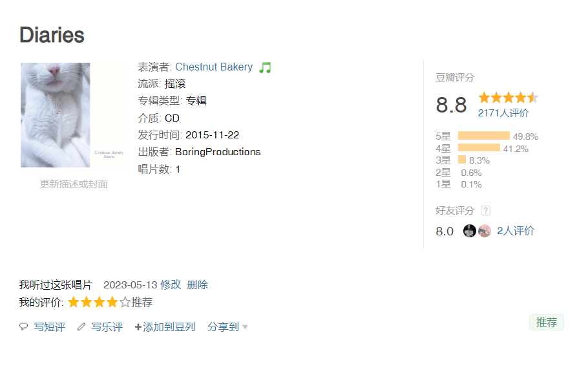
Task: Open Chestnut Bakery performer page
Action: click(x=214, y=67)
